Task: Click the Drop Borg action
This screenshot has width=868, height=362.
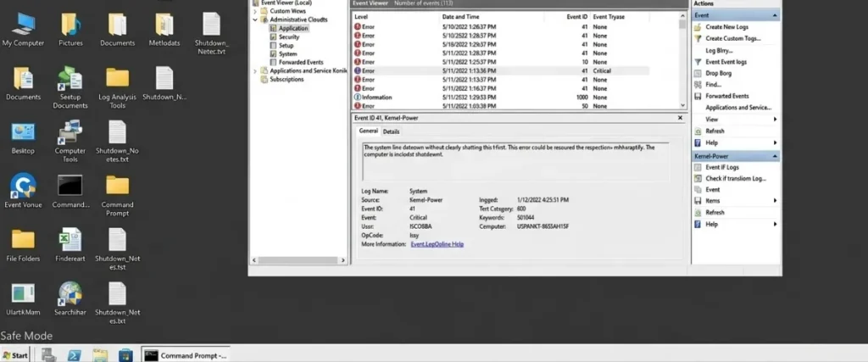Action: coord(719,73)
